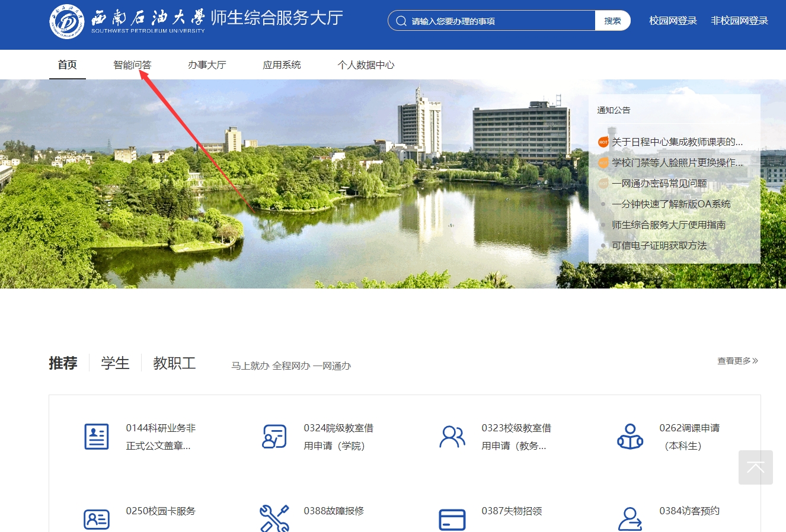Open the 0388 fault repair wrench icon
786x532 pixels.
[274, 518]
